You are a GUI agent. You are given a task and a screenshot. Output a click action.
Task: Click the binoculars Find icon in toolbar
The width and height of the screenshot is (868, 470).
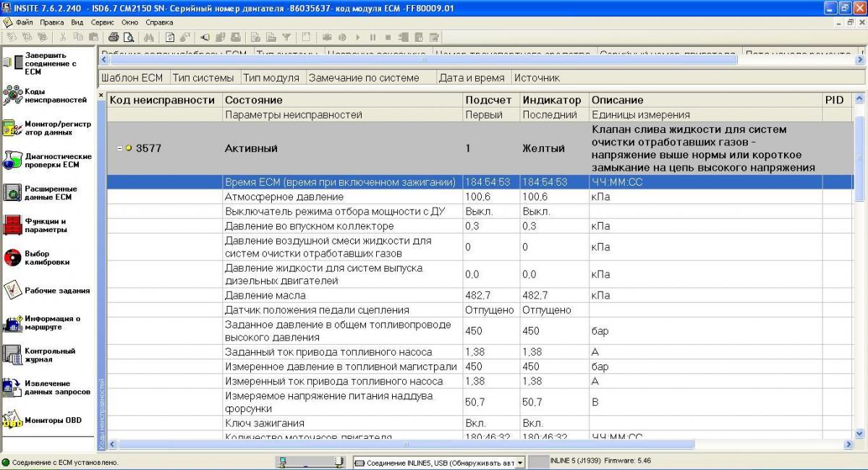click(x=149, y=37)
